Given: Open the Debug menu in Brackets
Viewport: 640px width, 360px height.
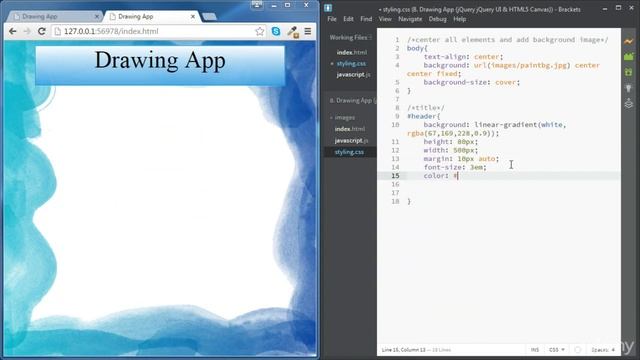Looking at the screenshot, I should [438, 19].
